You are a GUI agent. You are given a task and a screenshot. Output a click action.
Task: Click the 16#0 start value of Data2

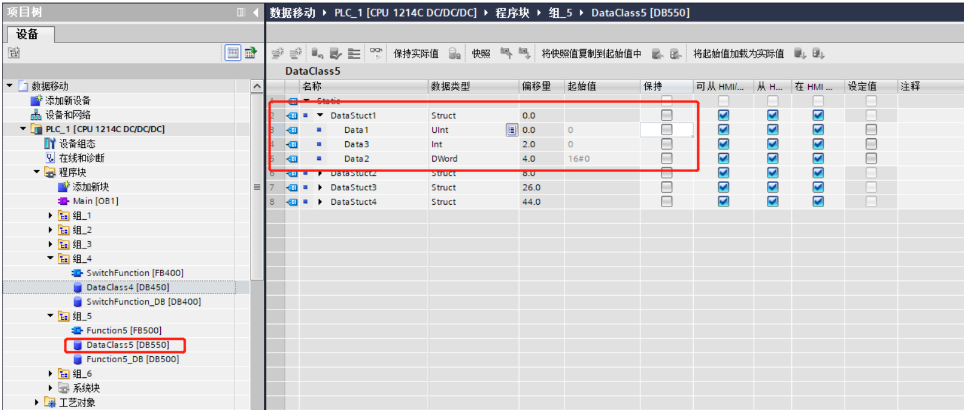coord(578,159)
